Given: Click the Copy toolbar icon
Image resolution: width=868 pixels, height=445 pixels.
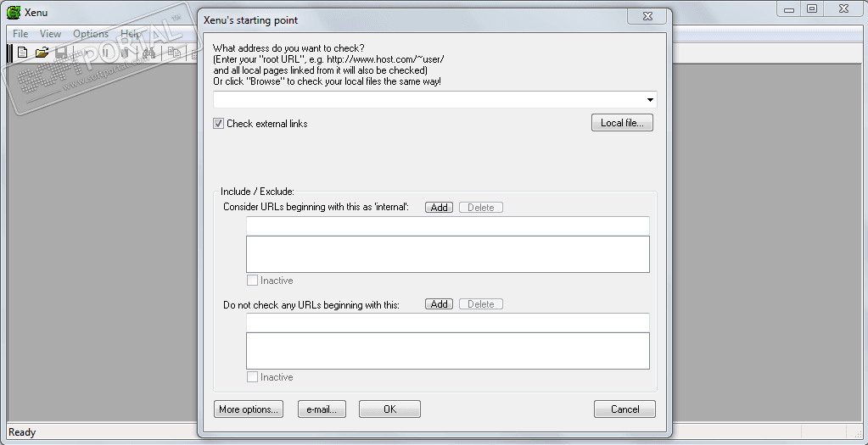Looking at the screenshot, I should 174,53.
